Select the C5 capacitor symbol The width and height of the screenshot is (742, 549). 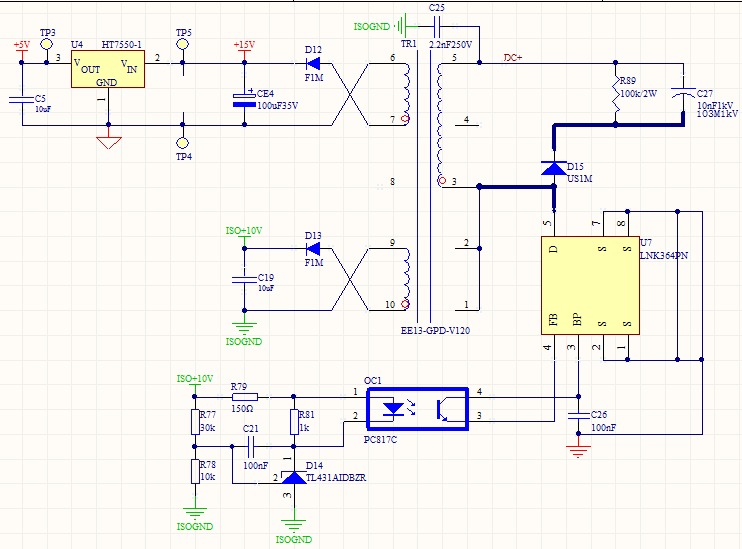coord(21,100)
